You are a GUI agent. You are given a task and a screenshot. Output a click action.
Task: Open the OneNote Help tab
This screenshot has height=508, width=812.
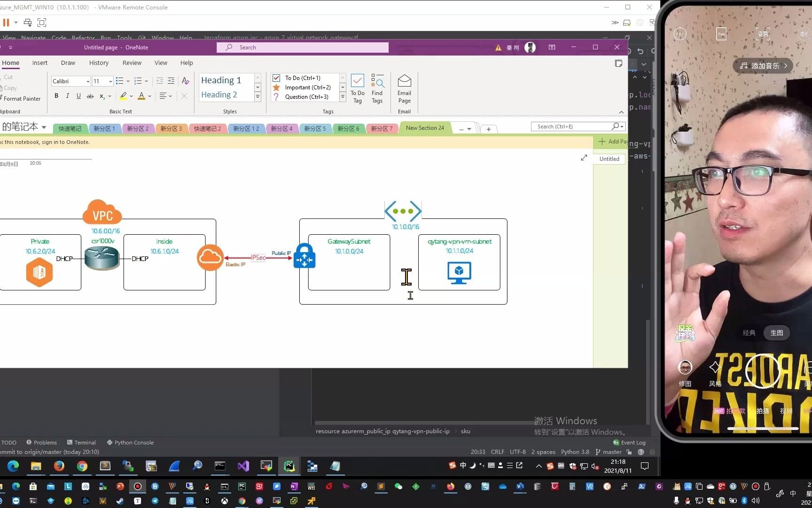[x=187, y=63]
